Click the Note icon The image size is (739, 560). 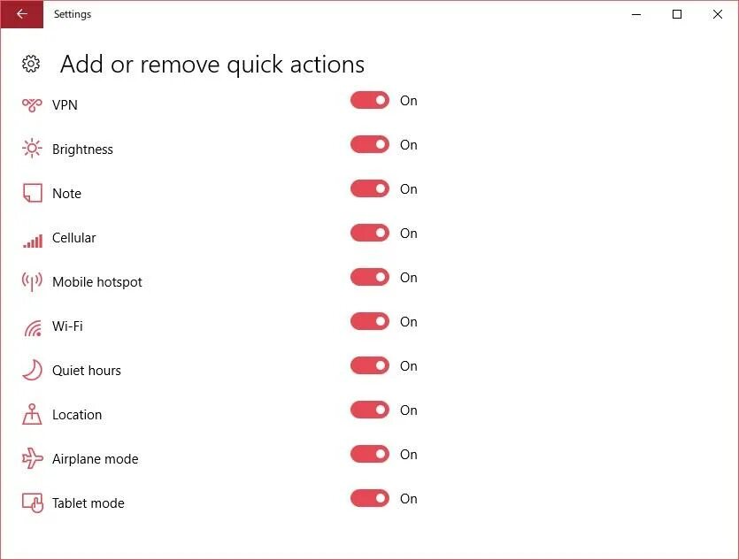tap(33, 193)
